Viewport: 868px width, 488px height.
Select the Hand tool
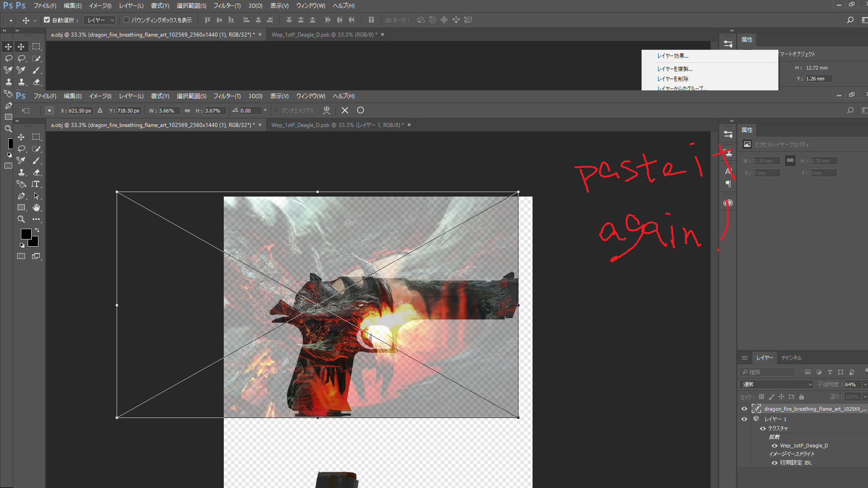[x=36, y=207]
